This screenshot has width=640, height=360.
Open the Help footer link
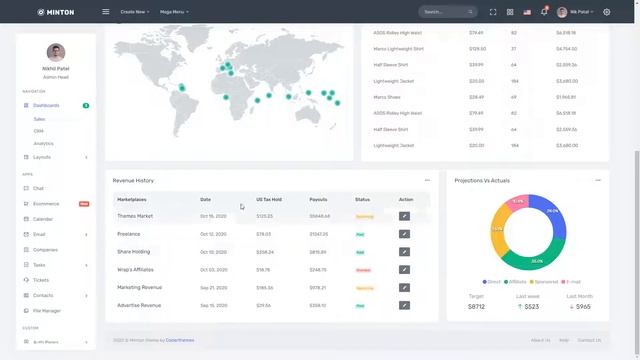coord(564,340)
